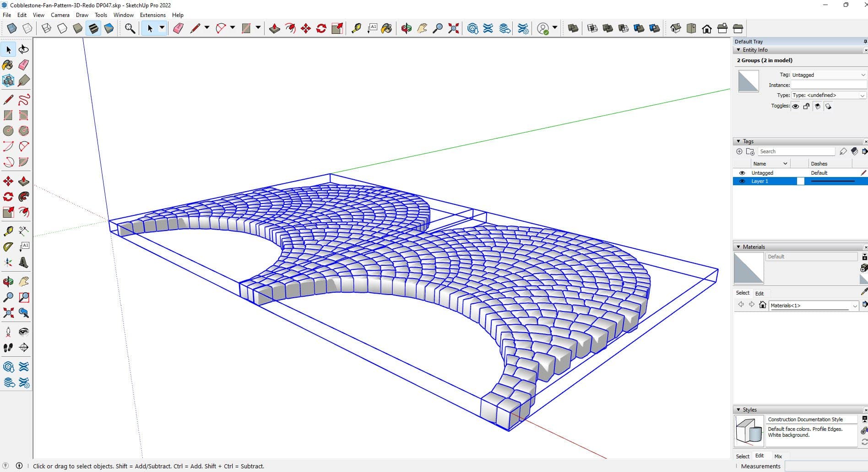
Task: Click the Tags search field
Action: [796, 151]
